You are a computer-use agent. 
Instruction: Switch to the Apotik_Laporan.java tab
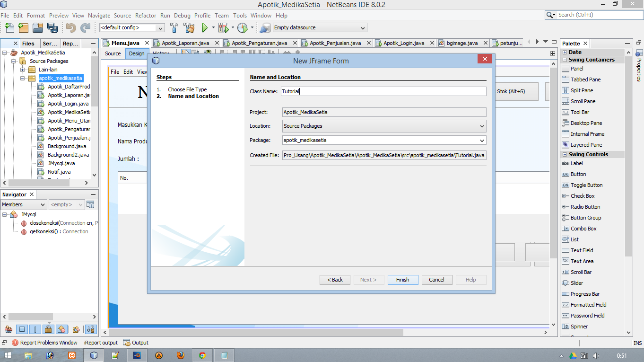[x=185, y=42]
